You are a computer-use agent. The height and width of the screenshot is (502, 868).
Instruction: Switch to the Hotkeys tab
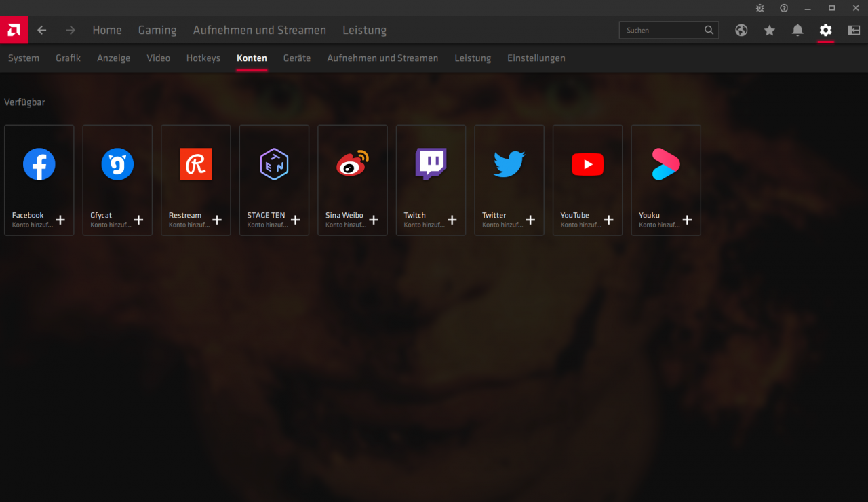click(203, 58)
